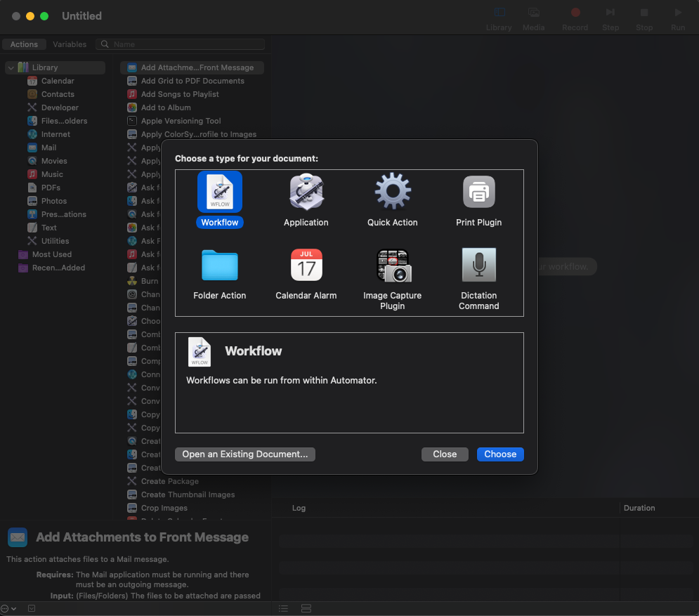699x616 pixels.
Task: Pick the Dictation Command microphone icon
Action: (479, 266)
